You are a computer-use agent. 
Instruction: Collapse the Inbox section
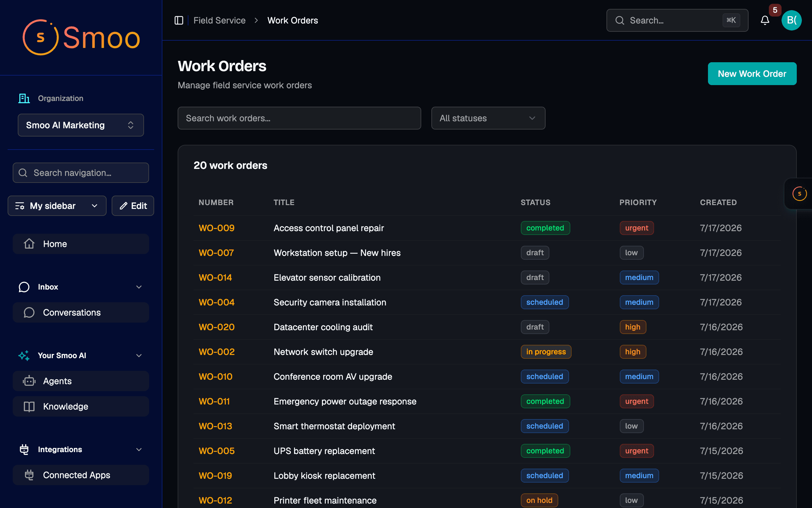(139, 287)
